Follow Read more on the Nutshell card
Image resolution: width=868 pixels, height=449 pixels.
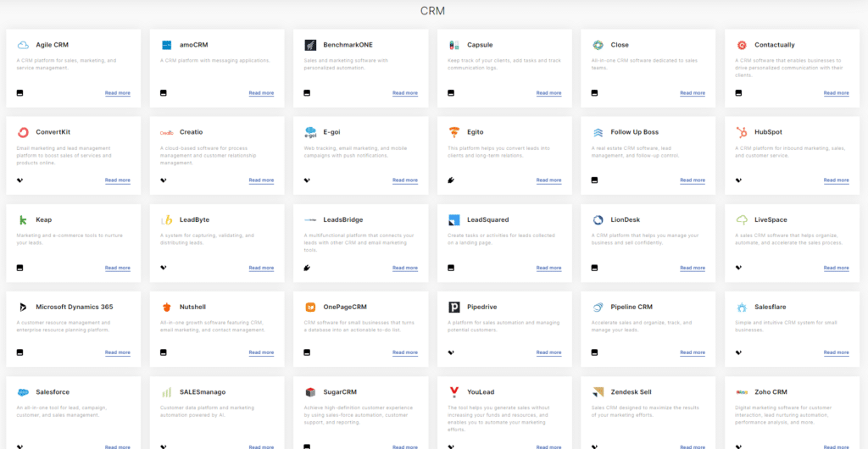pos(261,352)
